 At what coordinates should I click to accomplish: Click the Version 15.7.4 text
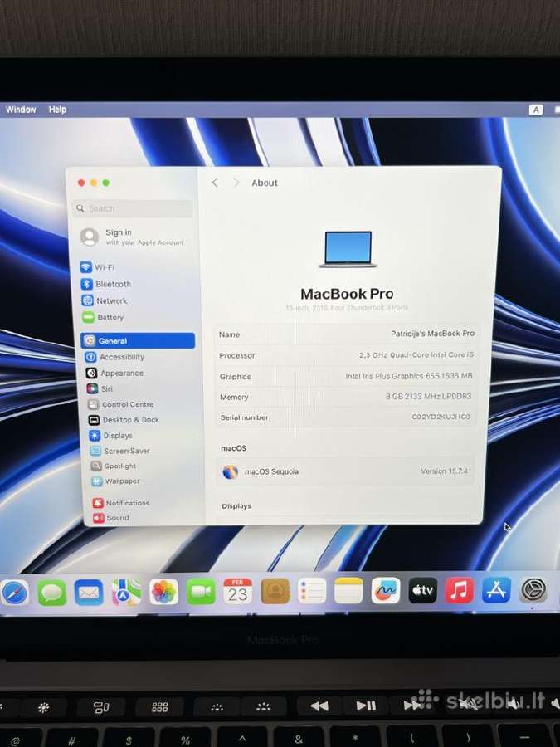point(444,471)
